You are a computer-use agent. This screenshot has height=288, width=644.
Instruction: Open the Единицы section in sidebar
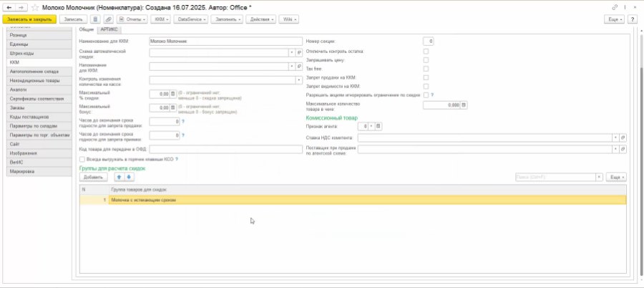[39, 44]
